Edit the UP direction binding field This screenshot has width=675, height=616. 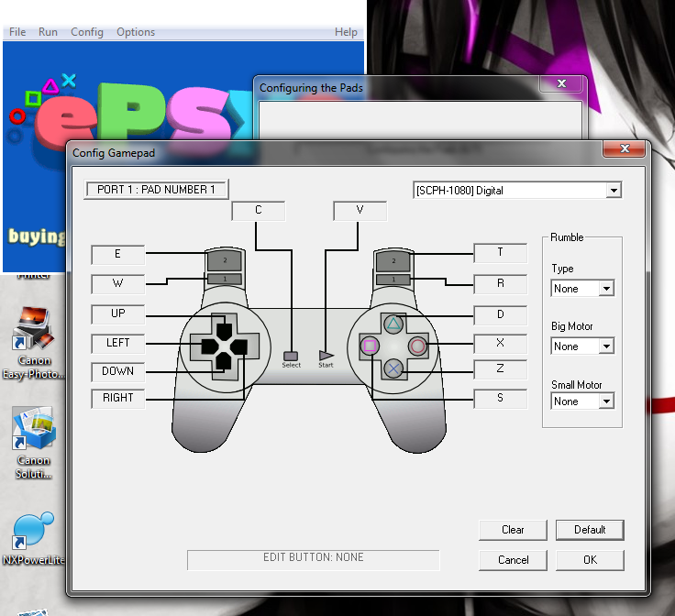pyautogui.click(x=118, y=313)
